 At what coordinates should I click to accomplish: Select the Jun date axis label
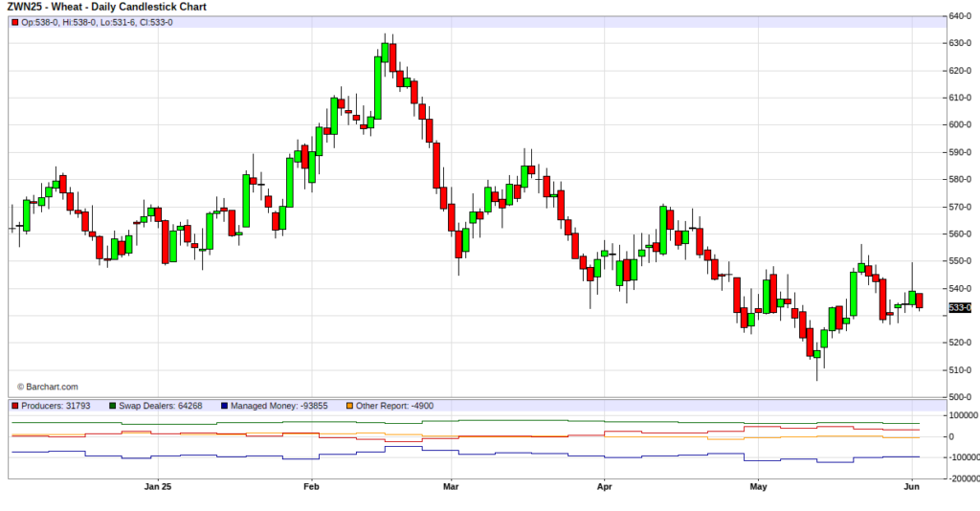click(x=912, y=488)
